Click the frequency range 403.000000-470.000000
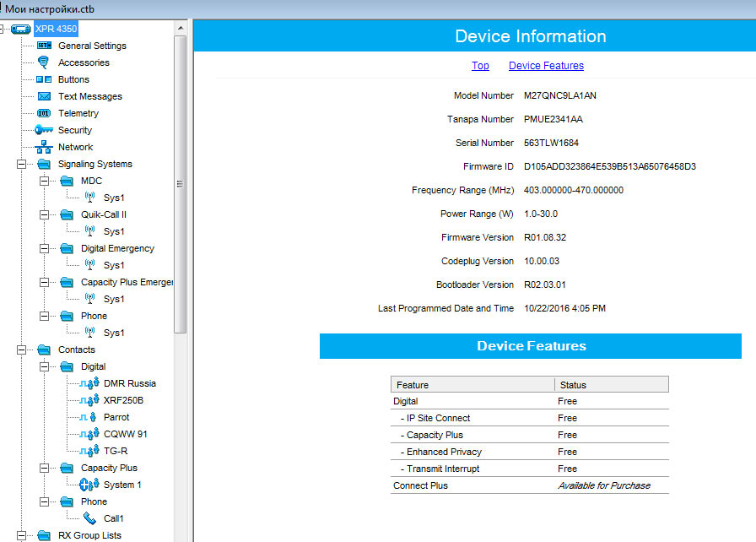Screen dimensions: 756x542 (574, 190)
